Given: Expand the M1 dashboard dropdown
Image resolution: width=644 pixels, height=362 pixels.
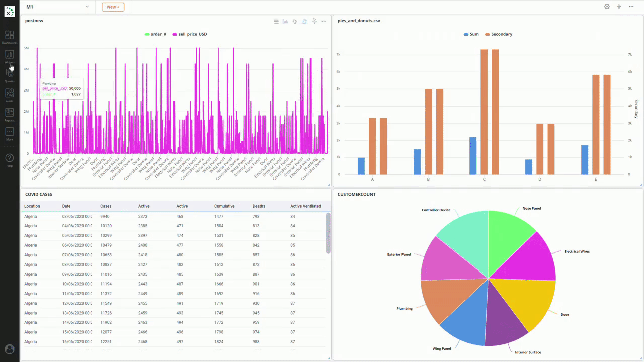Looking at the screenshot, I should point(87,7).
